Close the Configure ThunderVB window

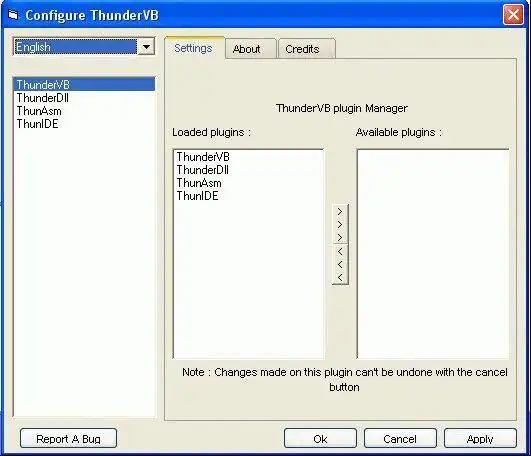513,15
